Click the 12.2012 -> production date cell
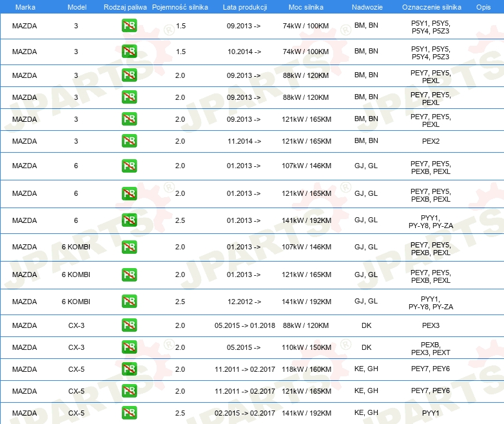 pos(244,302)
